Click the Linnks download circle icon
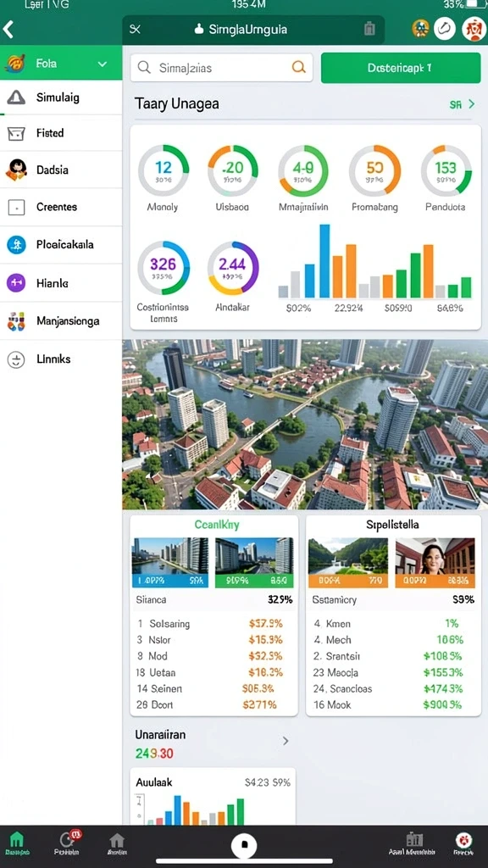Viewport: 488px width, 868px height. [16, 359]
